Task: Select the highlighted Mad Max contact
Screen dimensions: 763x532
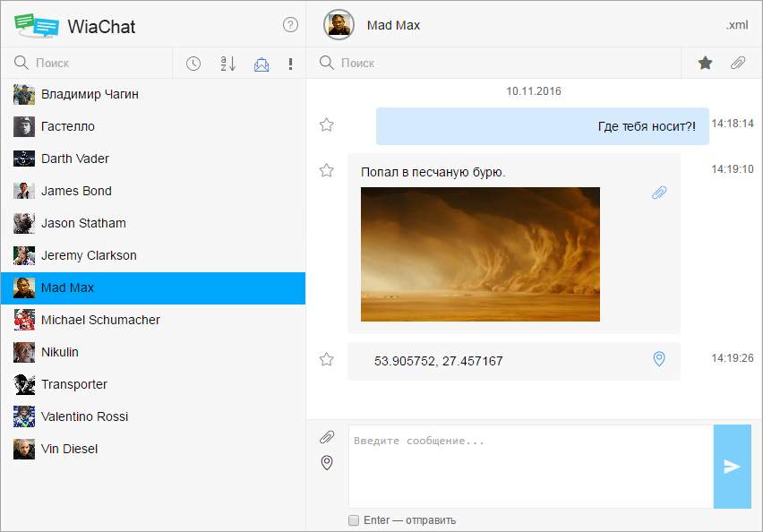Action: 153,288
